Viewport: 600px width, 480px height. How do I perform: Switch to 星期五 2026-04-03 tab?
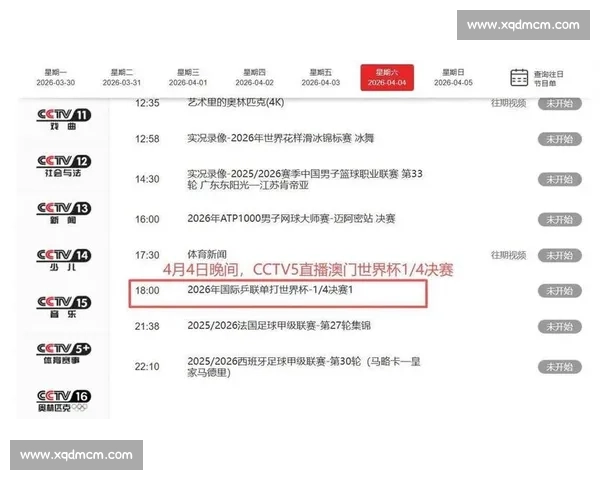pos(321,77)
